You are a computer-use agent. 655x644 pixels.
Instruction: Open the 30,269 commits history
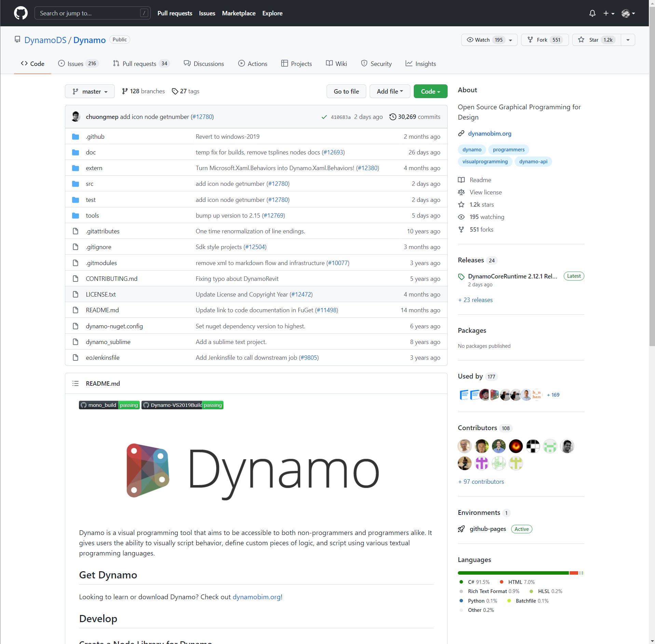(x=415, y=117)
